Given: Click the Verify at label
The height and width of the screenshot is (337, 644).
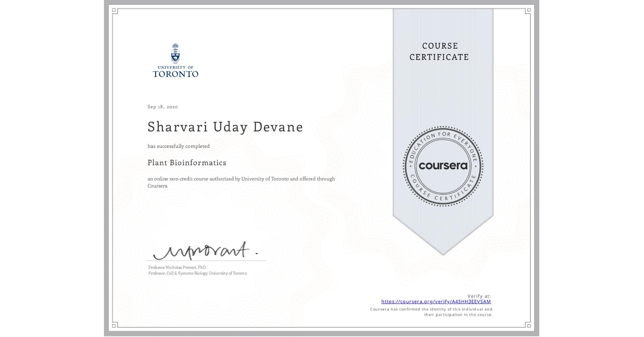Looking at the screenshot, I should click(x=479, y=296).
